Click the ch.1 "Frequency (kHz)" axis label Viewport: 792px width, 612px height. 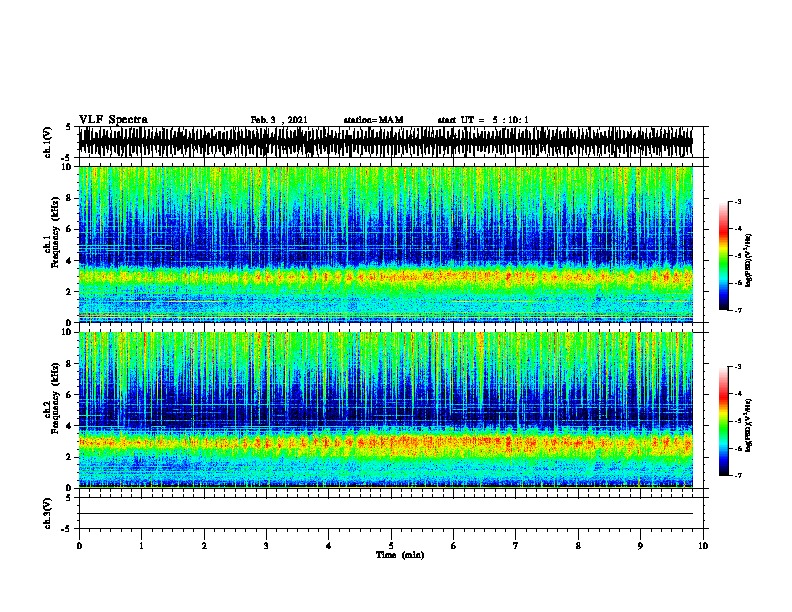pyautogui.click(x=55, y=232)
